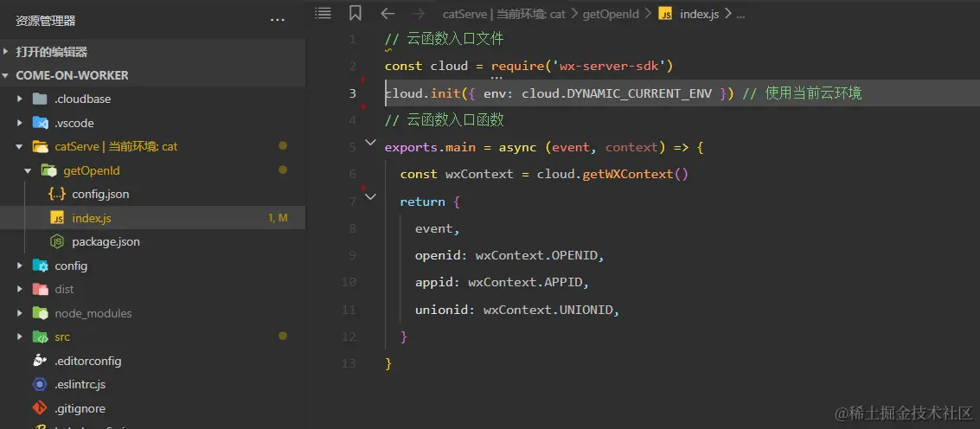
Task: Collapse the catServe folder chevron
Action: coord(20,147)
